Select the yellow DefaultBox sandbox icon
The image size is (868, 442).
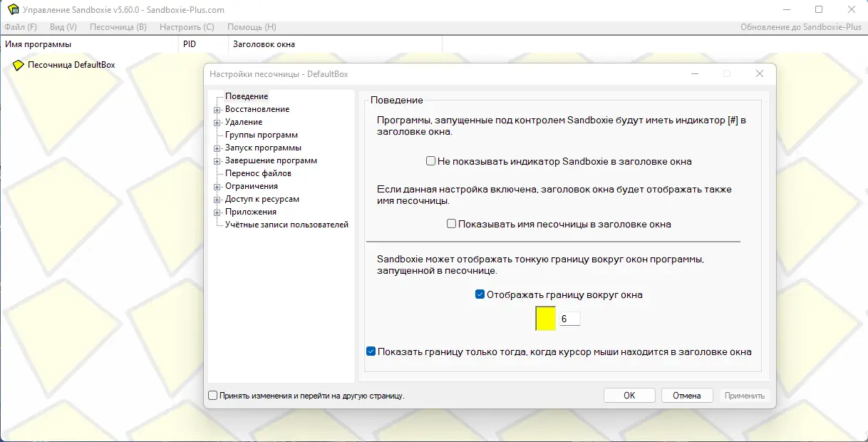[19, 65]
